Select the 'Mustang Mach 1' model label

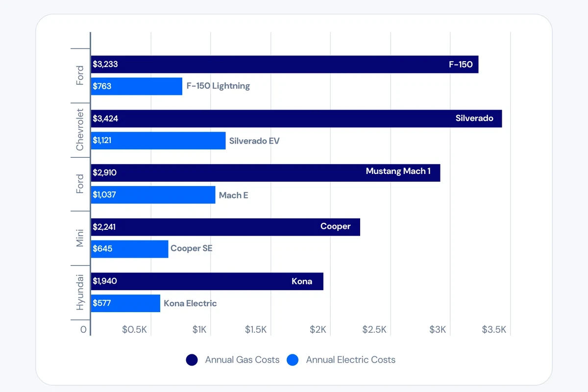coord(398,171)
